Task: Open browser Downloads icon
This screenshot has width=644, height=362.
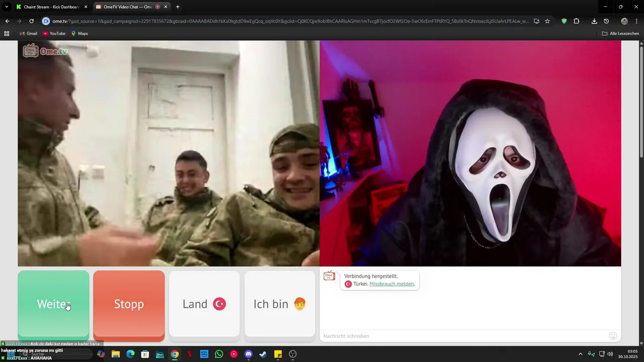Action: point(594,21)
